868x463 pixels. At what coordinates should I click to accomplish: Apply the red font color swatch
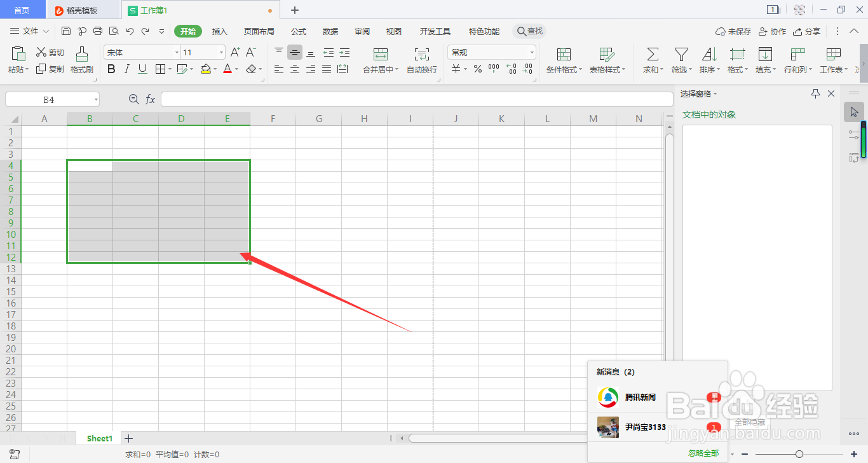[227, 69]
